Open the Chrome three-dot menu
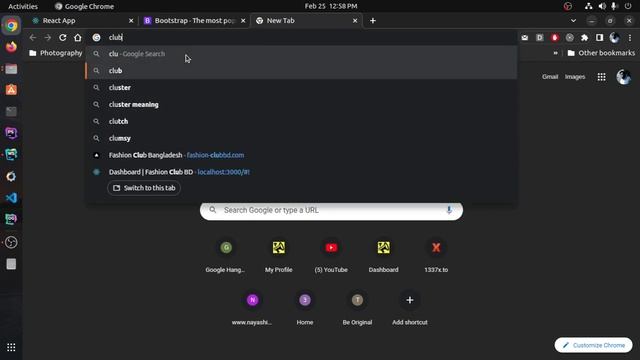Screen dimensions: 640x360 630,38
